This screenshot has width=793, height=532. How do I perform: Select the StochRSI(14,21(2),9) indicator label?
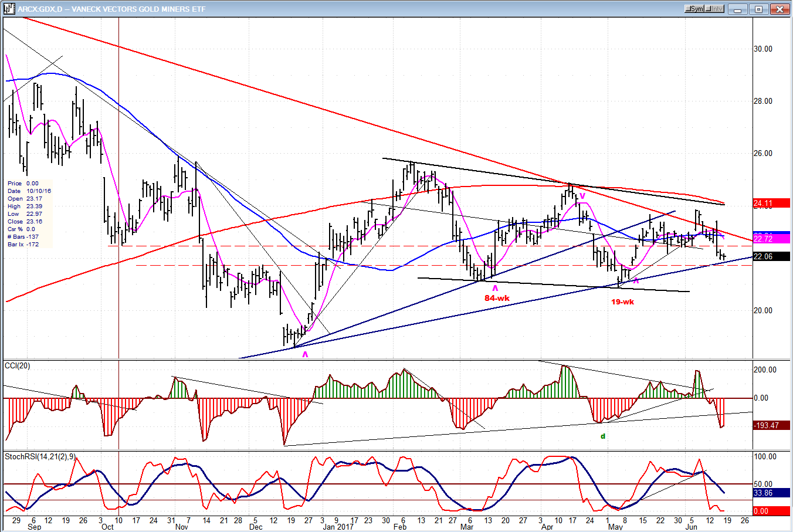click(x=39, y=456)
